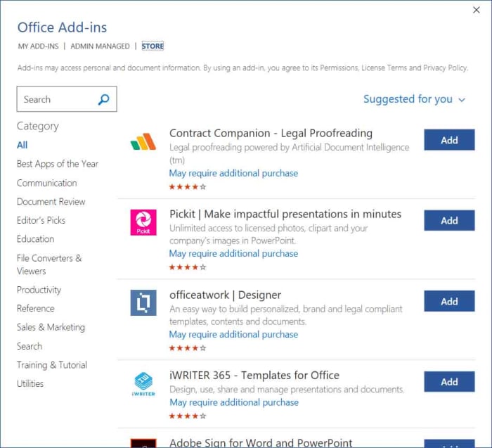Open the Pickit add-in icon

tap(143, 222)
